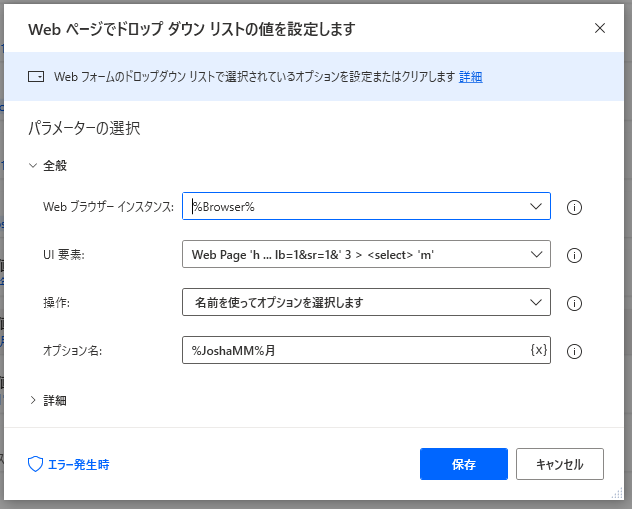This screenshot has width=632, height=509.
Task: Click the dropdown list icon in info banner
Action: click(36, 77)
